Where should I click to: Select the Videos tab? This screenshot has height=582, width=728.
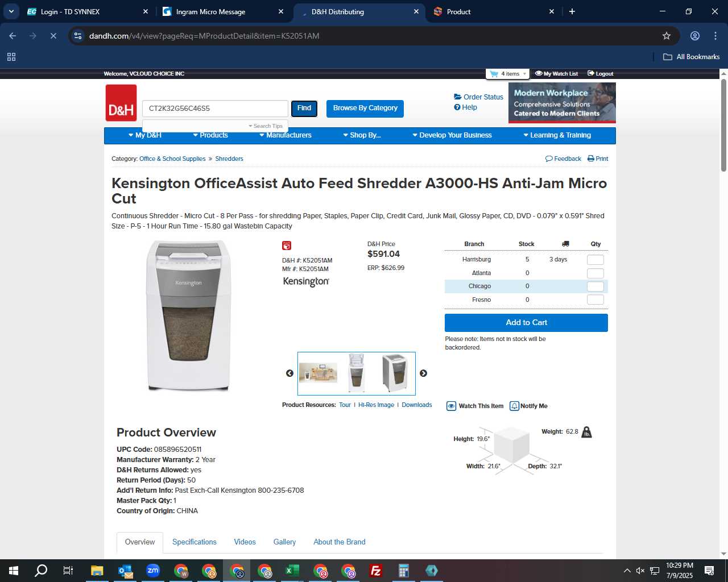click(245, 542)
